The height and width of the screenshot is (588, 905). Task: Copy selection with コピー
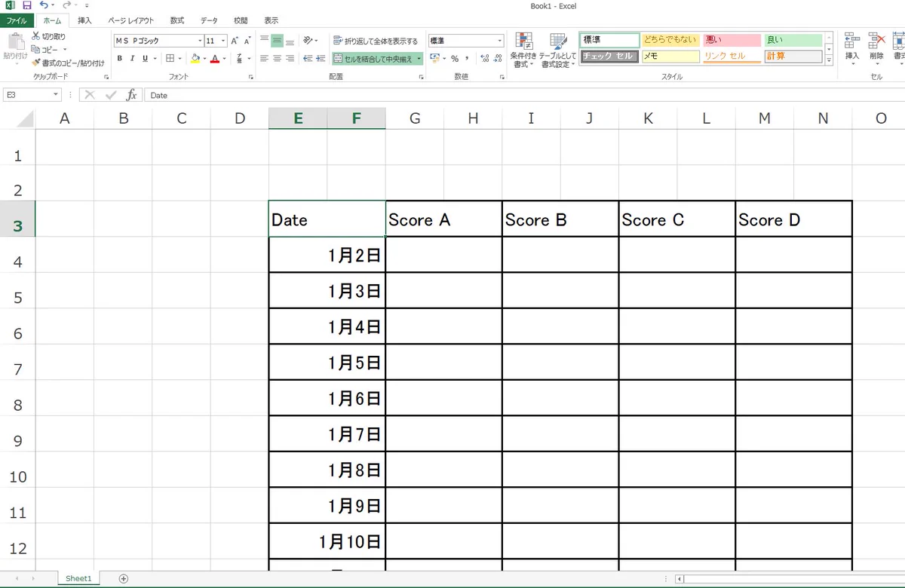tap(45, 49)
